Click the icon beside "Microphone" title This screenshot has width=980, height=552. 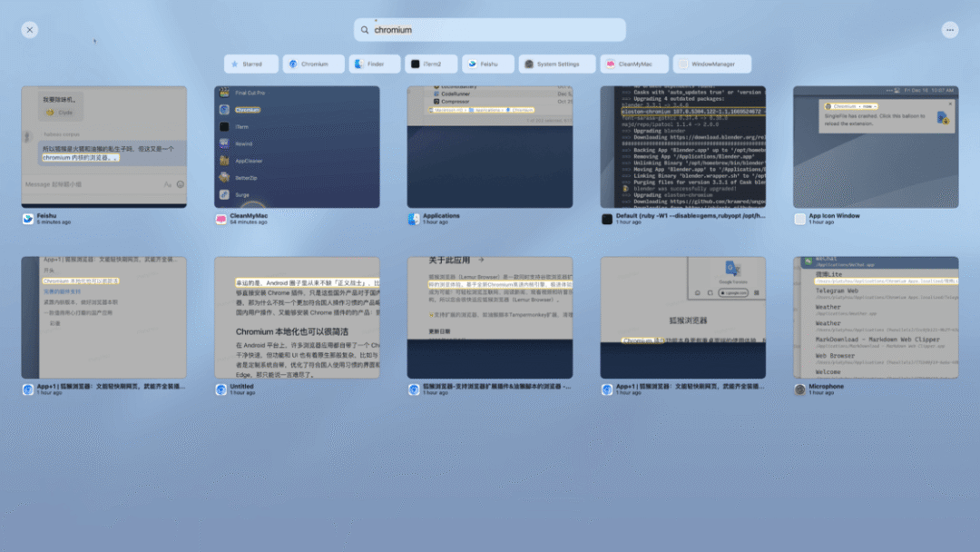(799, 389)
